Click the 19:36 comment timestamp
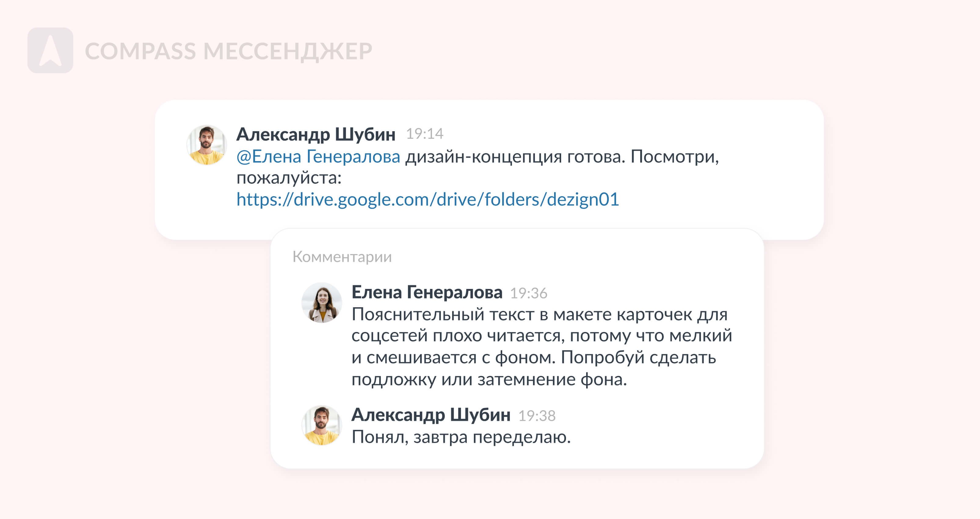980x519 pixels. 528,293
